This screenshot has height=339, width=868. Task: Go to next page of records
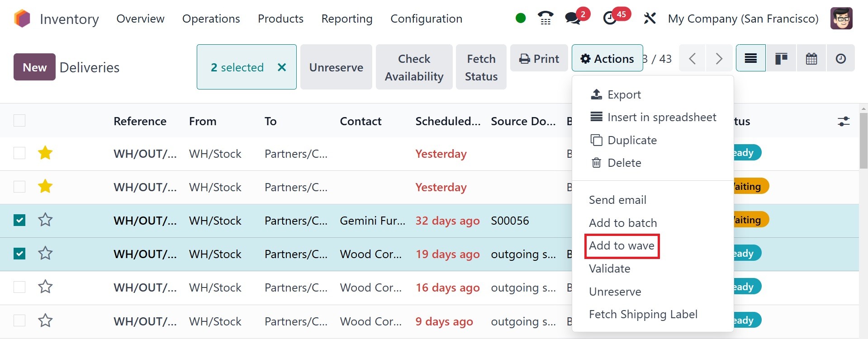coord(719,58)
